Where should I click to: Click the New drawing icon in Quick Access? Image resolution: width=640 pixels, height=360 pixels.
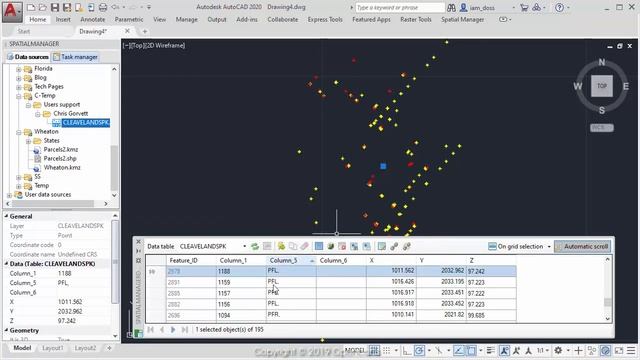coord(31,7)
